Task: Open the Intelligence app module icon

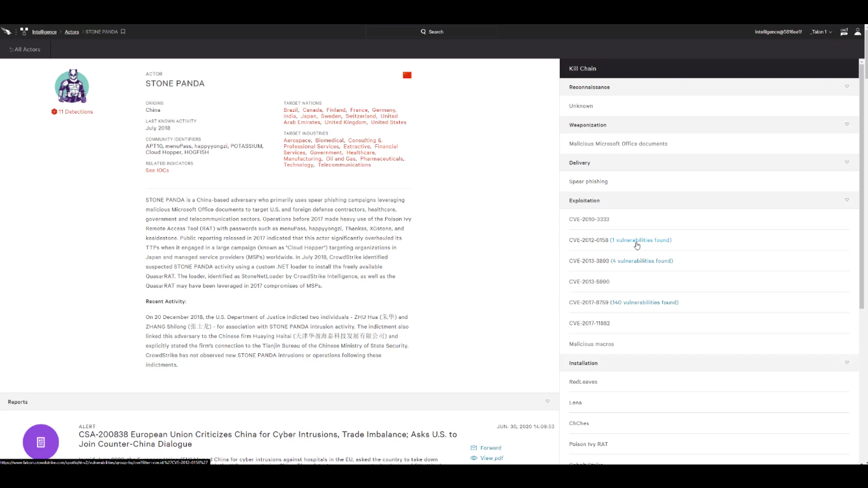Action: tap(24, 31)
